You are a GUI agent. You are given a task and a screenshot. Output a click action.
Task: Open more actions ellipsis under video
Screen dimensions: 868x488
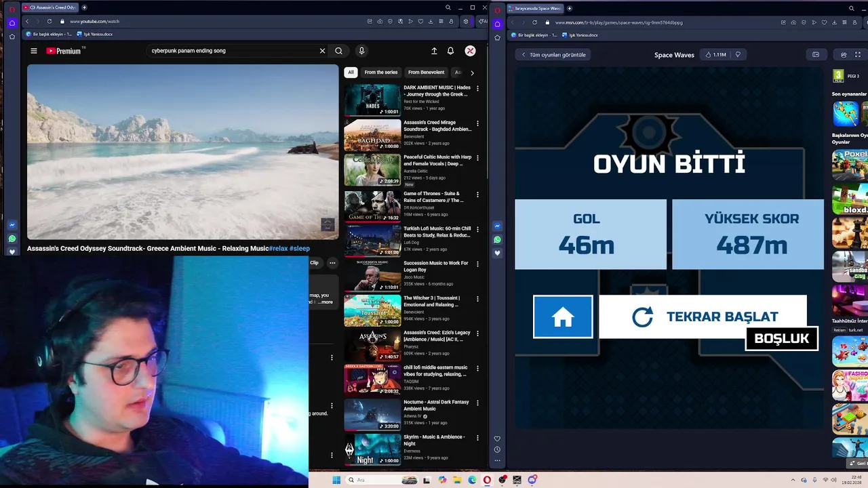point(332,263)
